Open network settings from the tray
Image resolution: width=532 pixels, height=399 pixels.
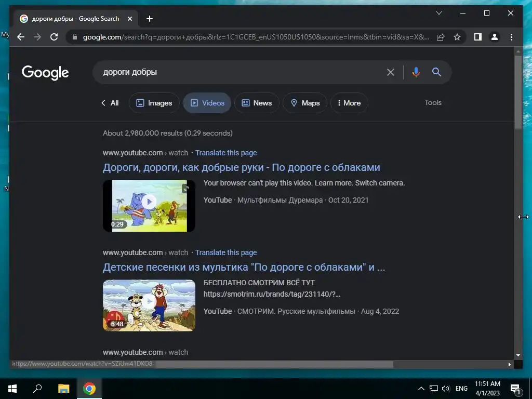tap(434, 389)
